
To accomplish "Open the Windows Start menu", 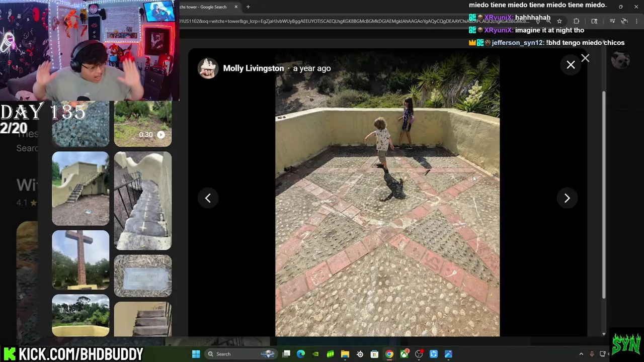I will pyautogui.click(x=196, y=354).
